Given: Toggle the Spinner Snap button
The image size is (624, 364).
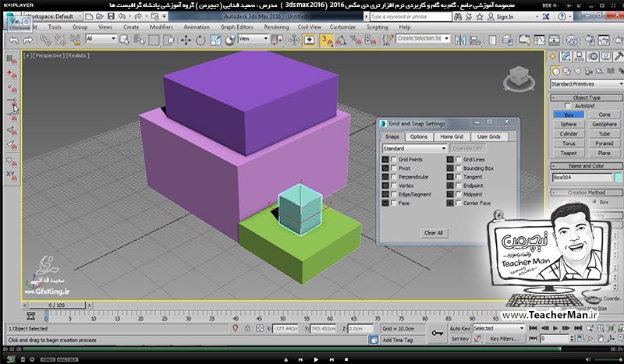Looking at the screenshot, I should point(370,40).
